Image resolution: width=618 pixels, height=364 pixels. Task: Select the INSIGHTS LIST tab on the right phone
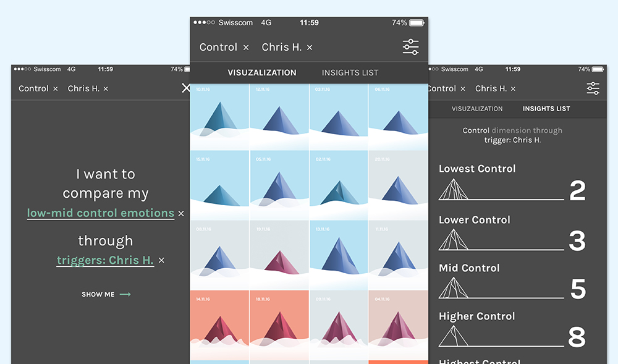click(x=546, y=109)
